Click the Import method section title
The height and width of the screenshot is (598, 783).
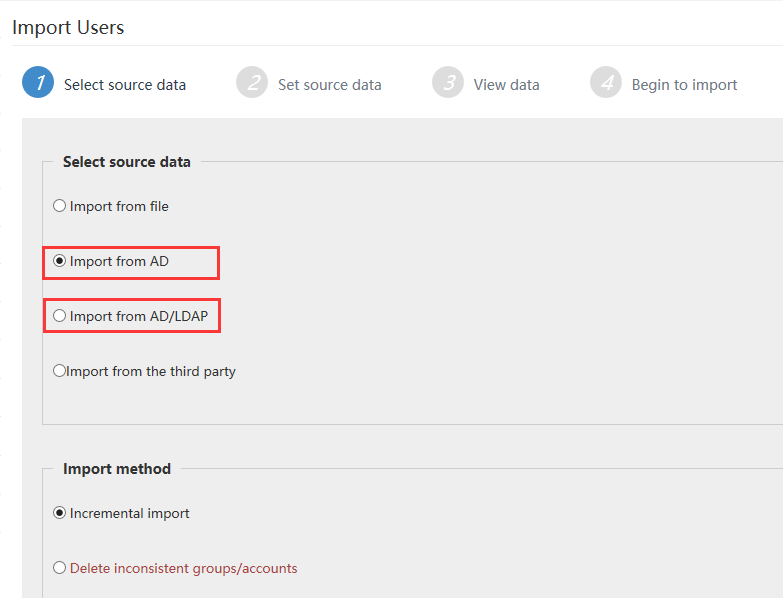point(117,469)
